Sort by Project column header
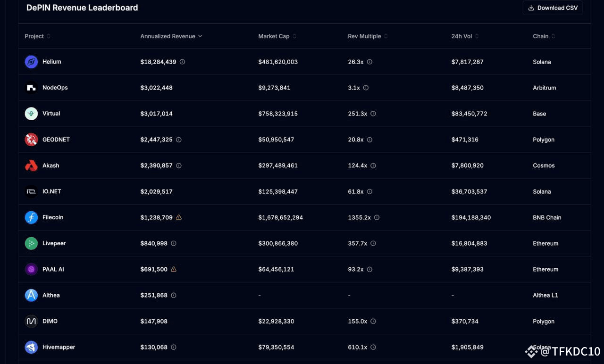Screen dimensions: 604x364 [38, 36]
